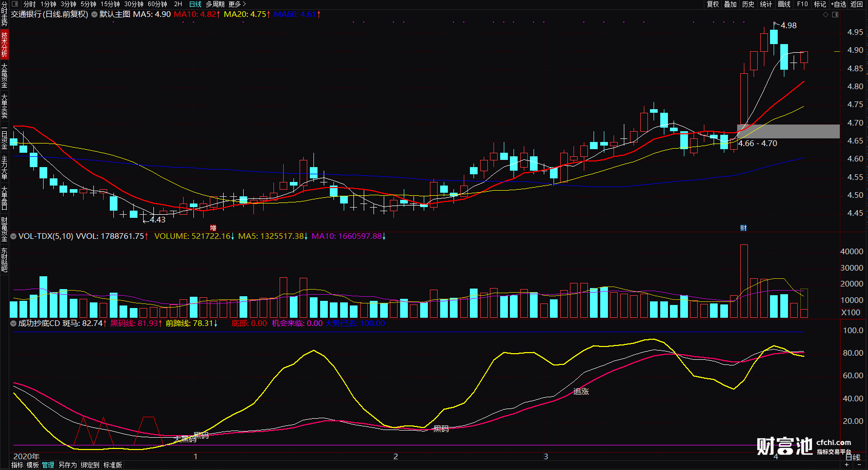Click the 4.66 - 4.70 gap label
Viewport: 868px width, 470px height.
pos(758,144)
